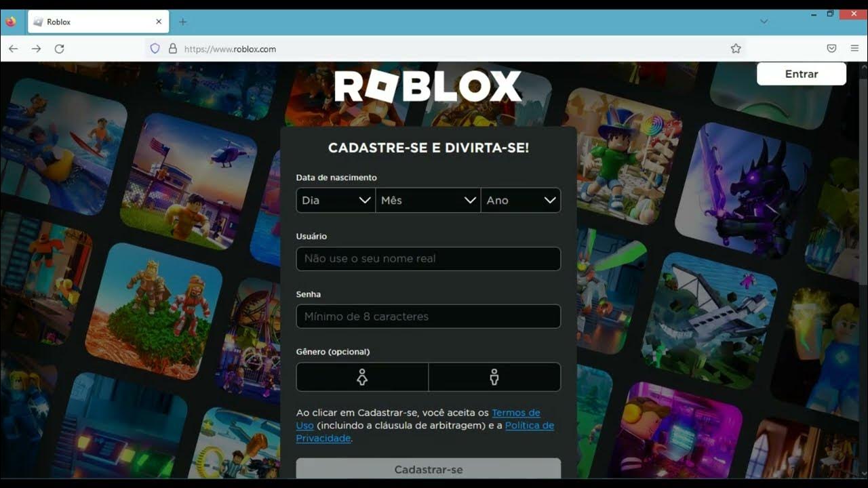Restore the browser window size
The width and height of the screenshot is (868, 488).
pos(830,14)
